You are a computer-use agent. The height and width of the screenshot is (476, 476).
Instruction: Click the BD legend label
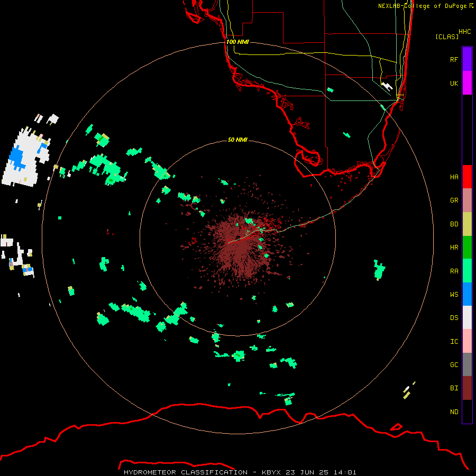[454, 224]
